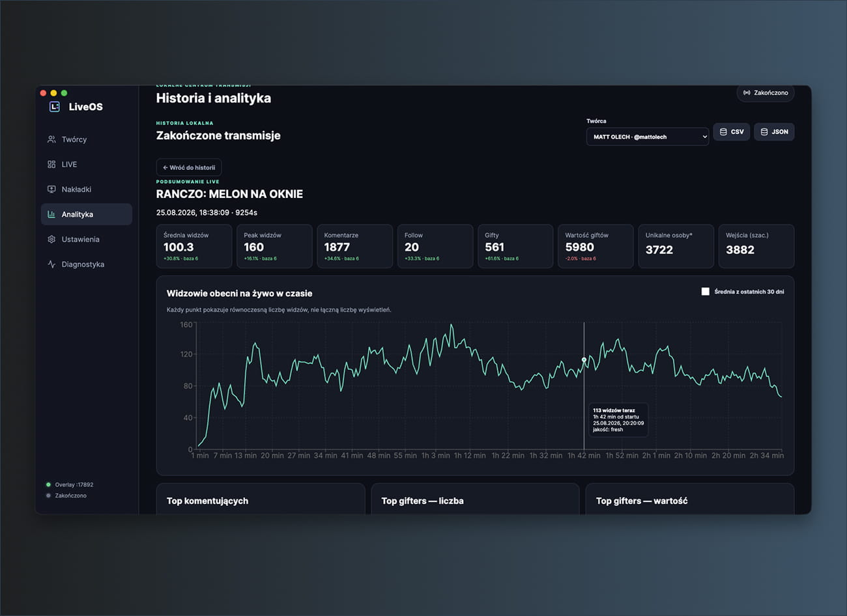Screen dimensions: 847x616
Task: Click the Średnia widzów value 100.3
Action: (179, 247)
